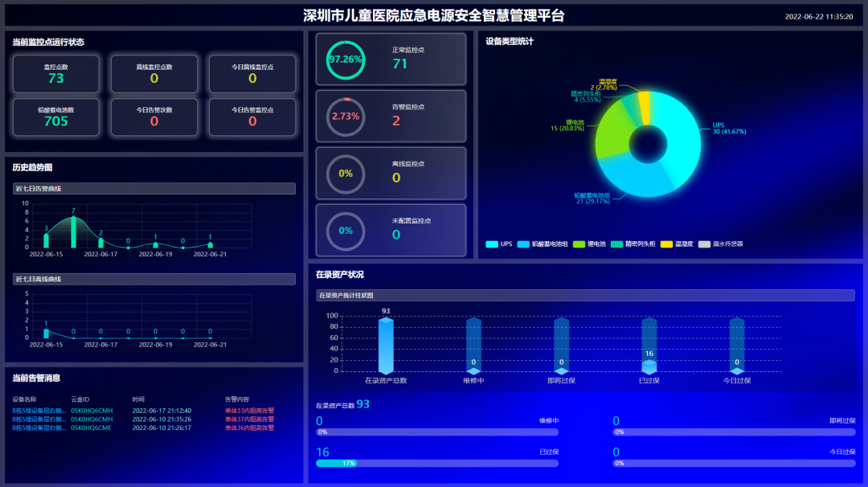This screenshot has height=487, width=868.
Task: Select the 今日离线监控点 card
Action: click(252, 74)
